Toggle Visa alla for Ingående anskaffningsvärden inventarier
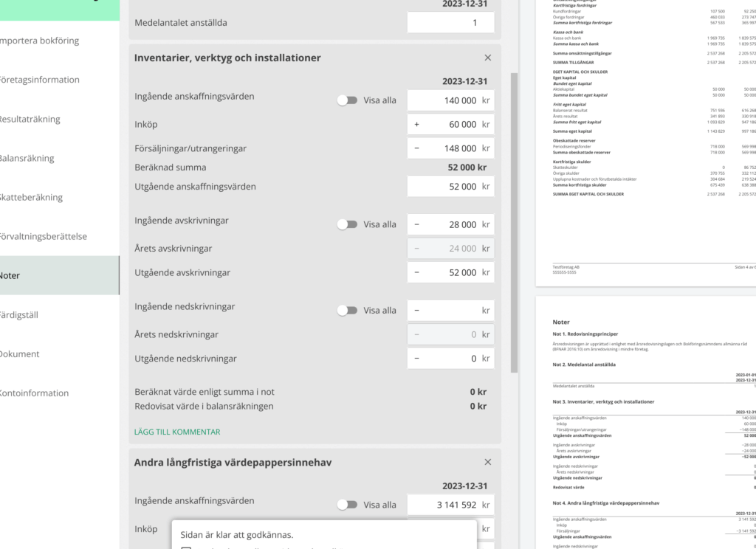Screen dimensions: 756x549 click(347, 100)
